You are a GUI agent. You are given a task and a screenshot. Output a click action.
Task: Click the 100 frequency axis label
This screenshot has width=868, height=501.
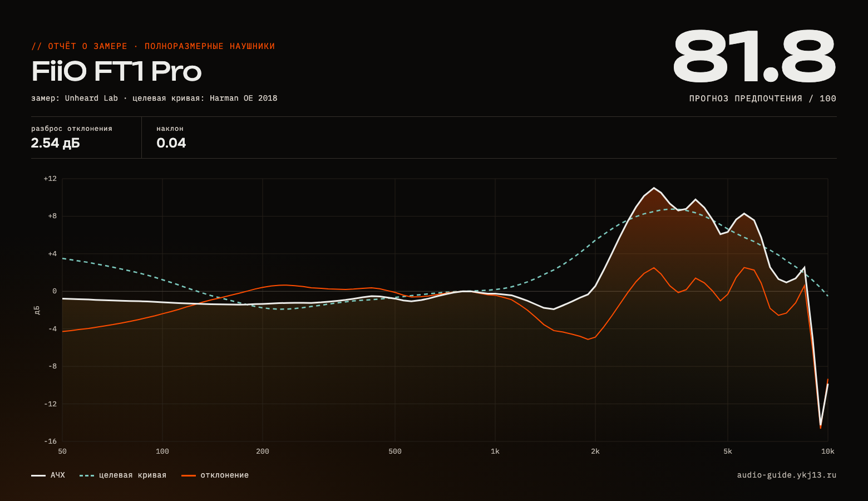point(162,451)
